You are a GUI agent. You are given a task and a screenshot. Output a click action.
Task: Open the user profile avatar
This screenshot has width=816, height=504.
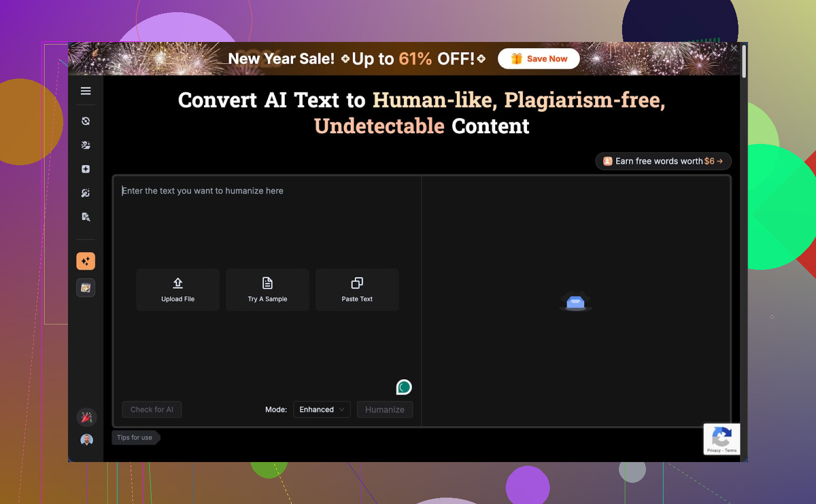pos(86,440)
